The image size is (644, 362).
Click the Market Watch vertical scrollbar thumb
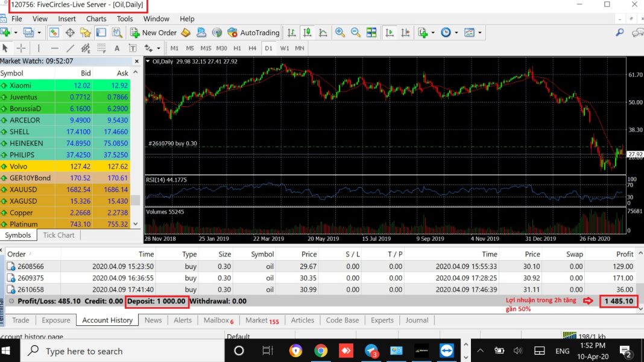pyautogui.click(x=136, y=200)
